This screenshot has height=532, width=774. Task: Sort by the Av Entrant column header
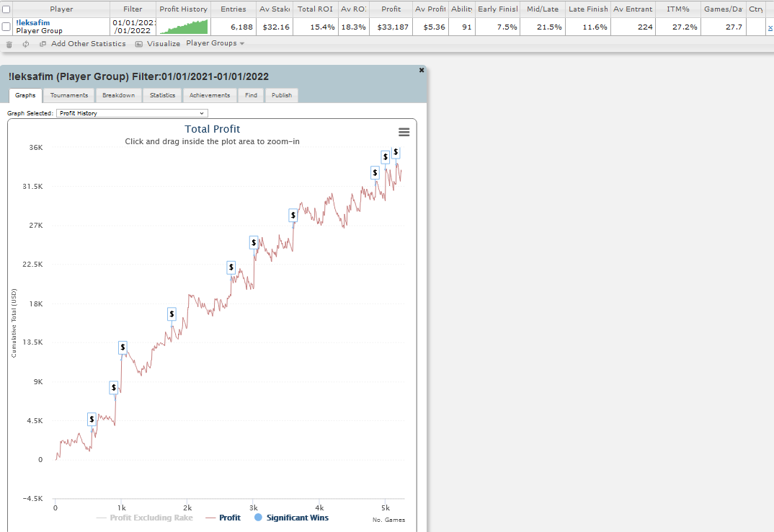point(633,9)
